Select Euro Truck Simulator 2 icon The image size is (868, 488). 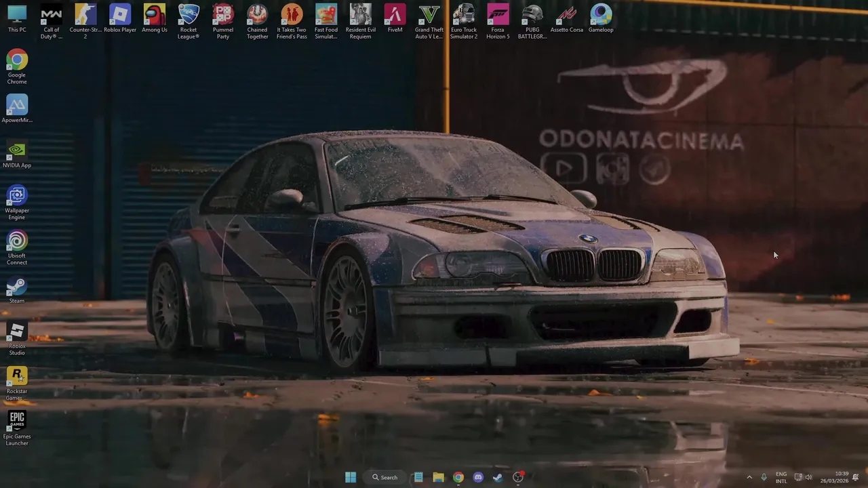tap(464, 21)
